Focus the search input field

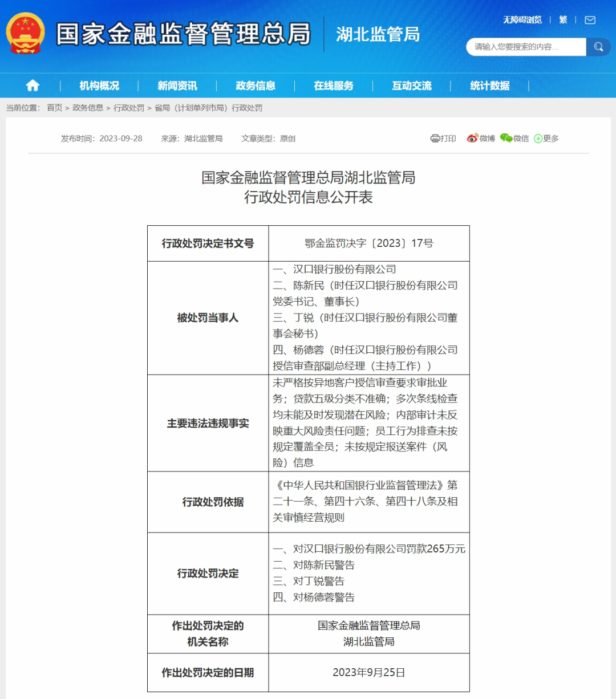coord(526,47)
